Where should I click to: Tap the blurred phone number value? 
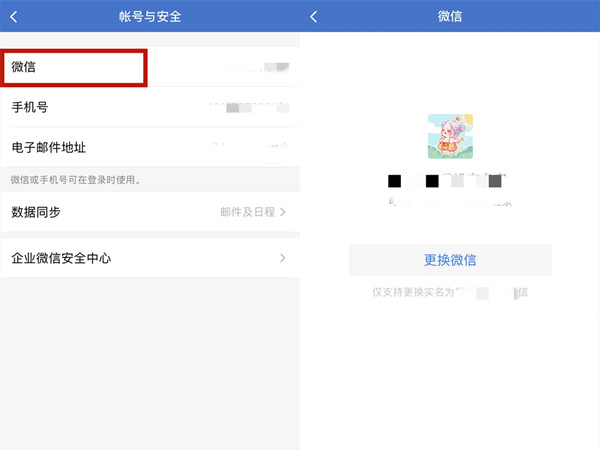[245, 107]
